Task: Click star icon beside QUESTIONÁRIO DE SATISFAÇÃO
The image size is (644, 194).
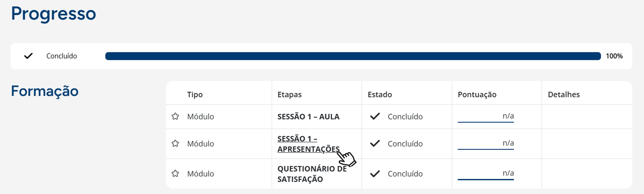Action: point(175,174)
